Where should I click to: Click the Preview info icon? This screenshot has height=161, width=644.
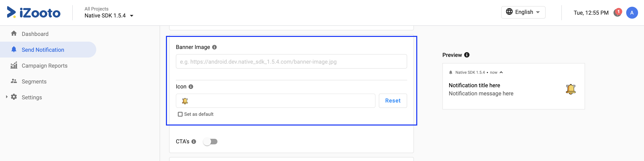coord(467,55)
